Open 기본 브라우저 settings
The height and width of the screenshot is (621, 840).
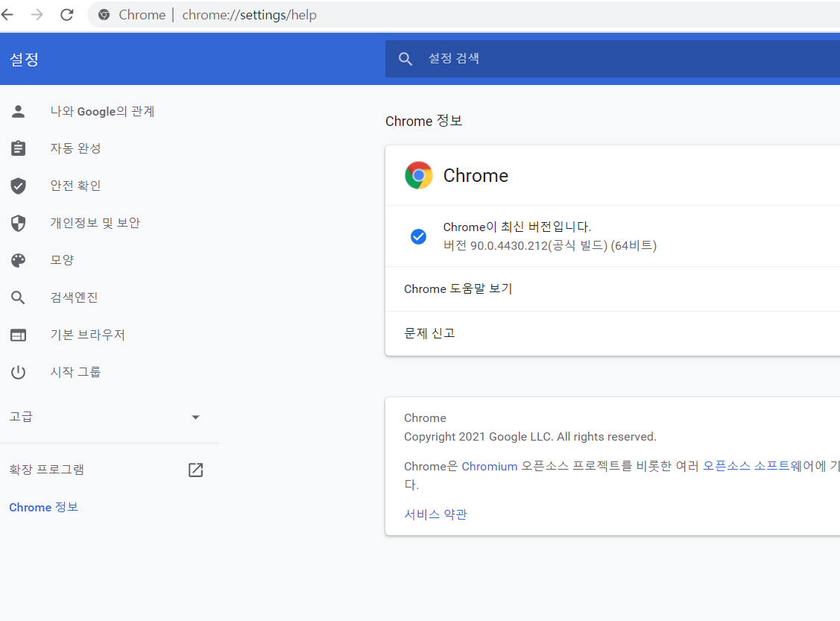coord(88,335)
